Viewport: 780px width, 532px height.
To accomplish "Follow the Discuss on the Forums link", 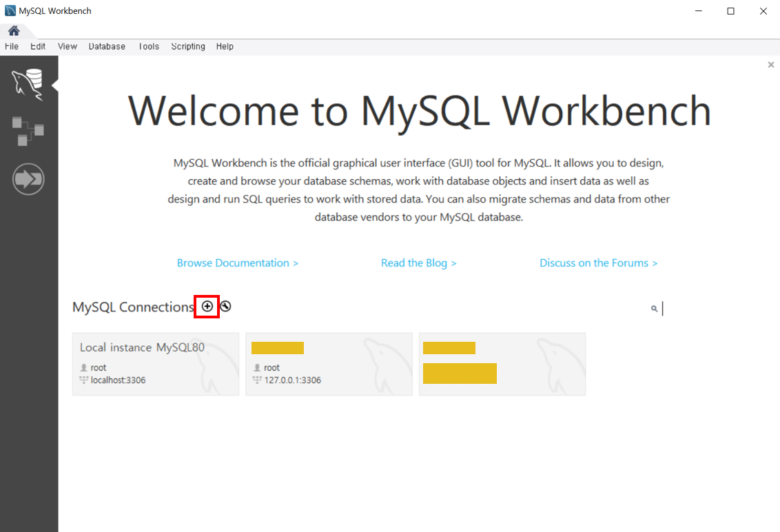I will [x=598, y=263].
